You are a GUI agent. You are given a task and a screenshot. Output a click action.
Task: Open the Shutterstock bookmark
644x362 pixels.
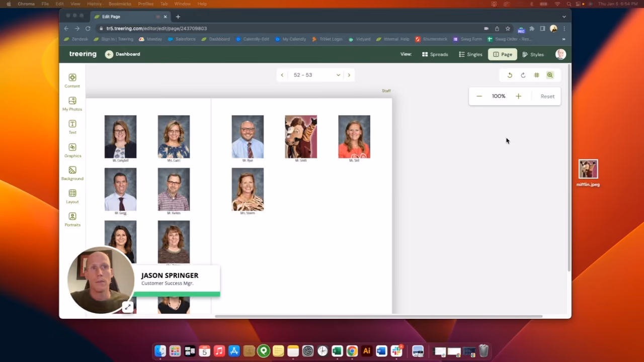tap(431, 39)
